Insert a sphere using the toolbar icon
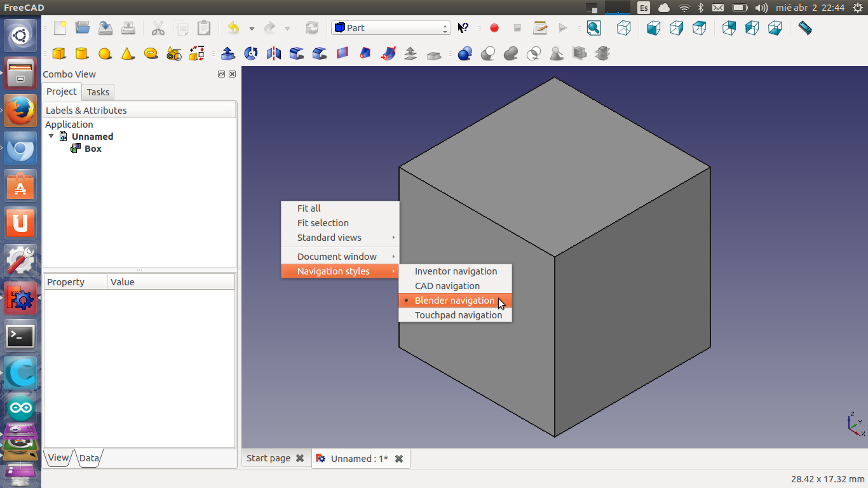 point(105,53)
